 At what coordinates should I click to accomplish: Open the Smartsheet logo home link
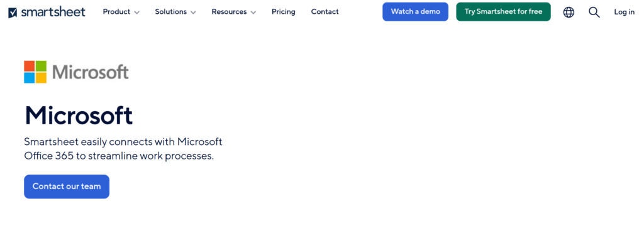(x=47, y=12)
